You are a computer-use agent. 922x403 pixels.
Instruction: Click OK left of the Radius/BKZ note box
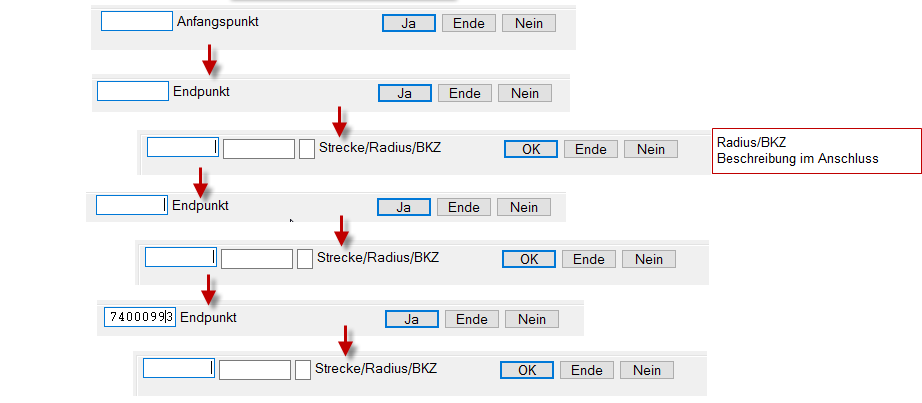pos(531,149)
